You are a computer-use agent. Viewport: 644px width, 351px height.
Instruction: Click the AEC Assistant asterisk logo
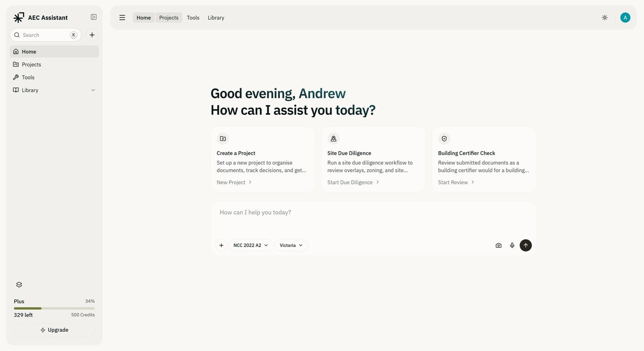[x=19, y=18]
